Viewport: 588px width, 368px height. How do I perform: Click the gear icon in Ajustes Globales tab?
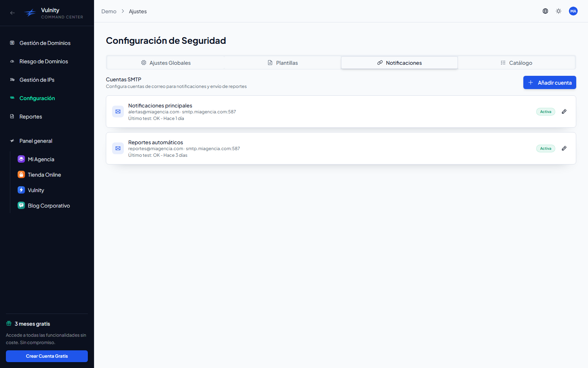(144, 63)
